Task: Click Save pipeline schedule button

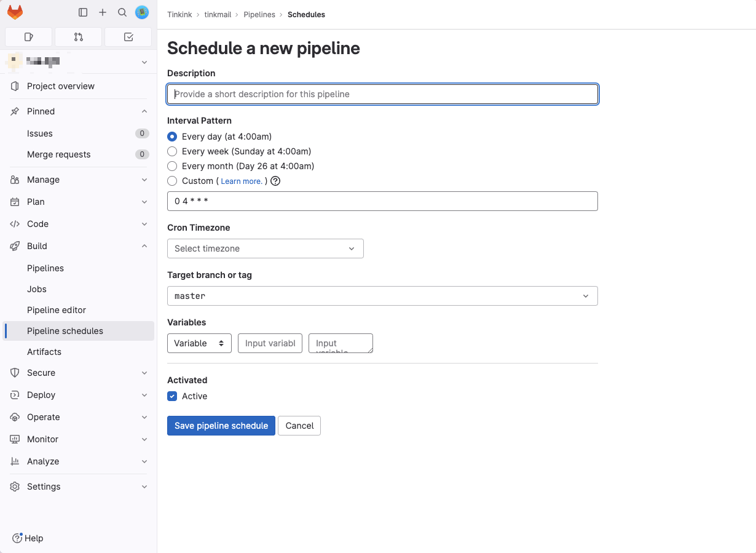Action: (x=221, y=426)
